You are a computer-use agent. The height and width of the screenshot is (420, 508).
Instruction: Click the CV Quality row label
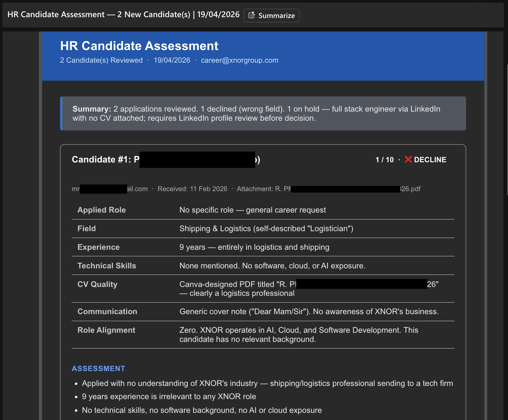click(97, 284)
